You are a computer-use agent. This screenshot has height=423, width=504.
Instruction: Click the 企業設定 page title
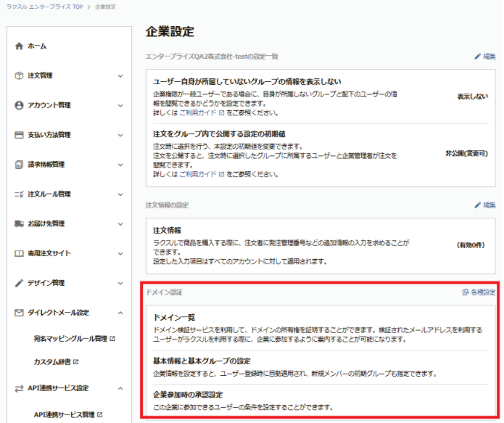(x=170, y=31)
